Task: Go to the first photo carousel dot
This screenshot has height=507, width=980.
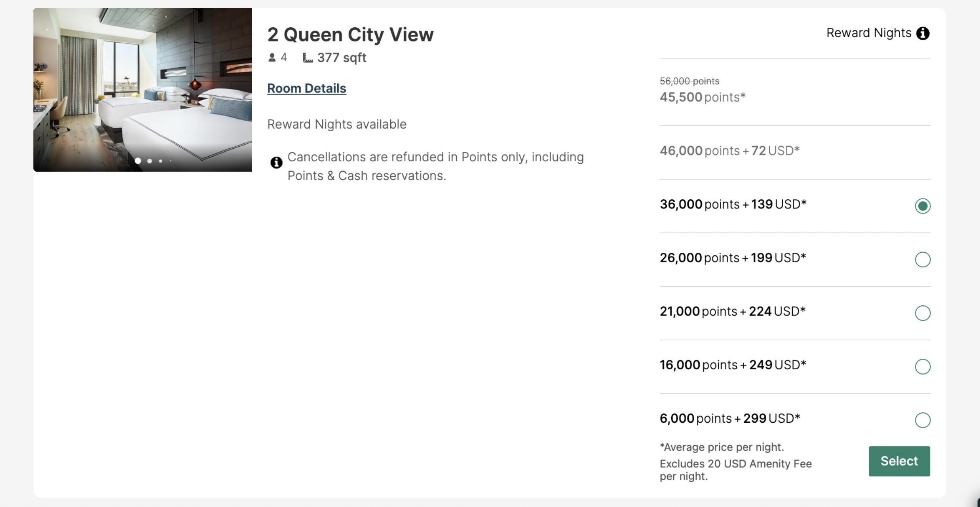Action: point(138,161)
